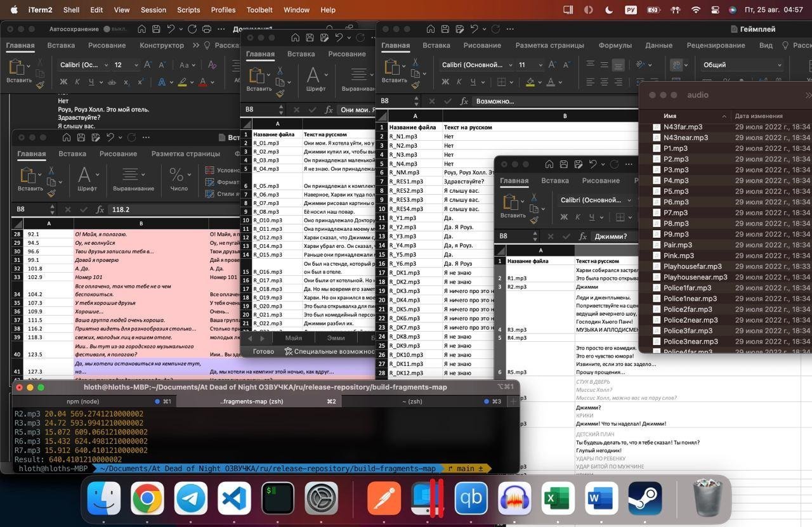Increase font size in the Word ribbon
Viewport: 812px width, 527px height.
[148, 65]
